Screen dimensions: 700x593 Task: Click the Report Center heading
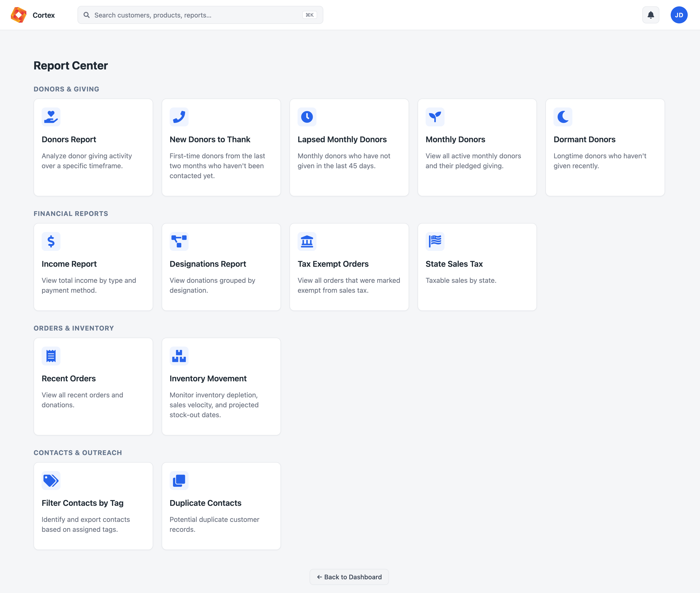click(x=71, y=65)
